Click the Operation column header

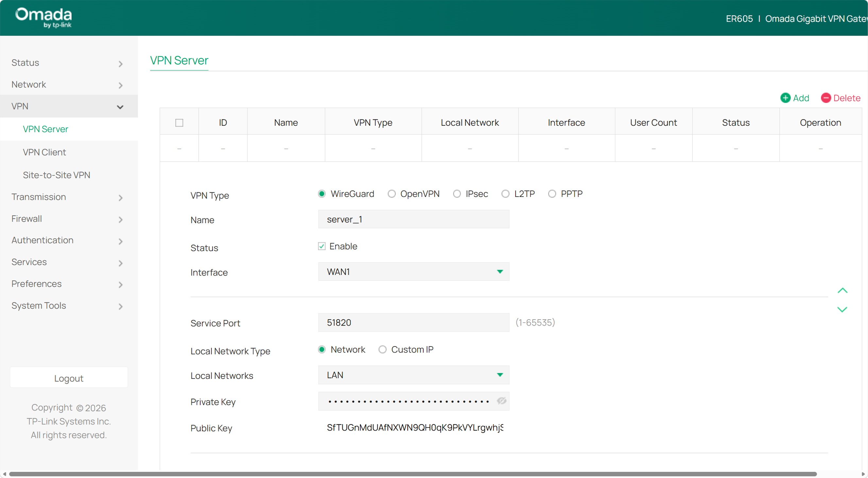click(x=821, y=123)
